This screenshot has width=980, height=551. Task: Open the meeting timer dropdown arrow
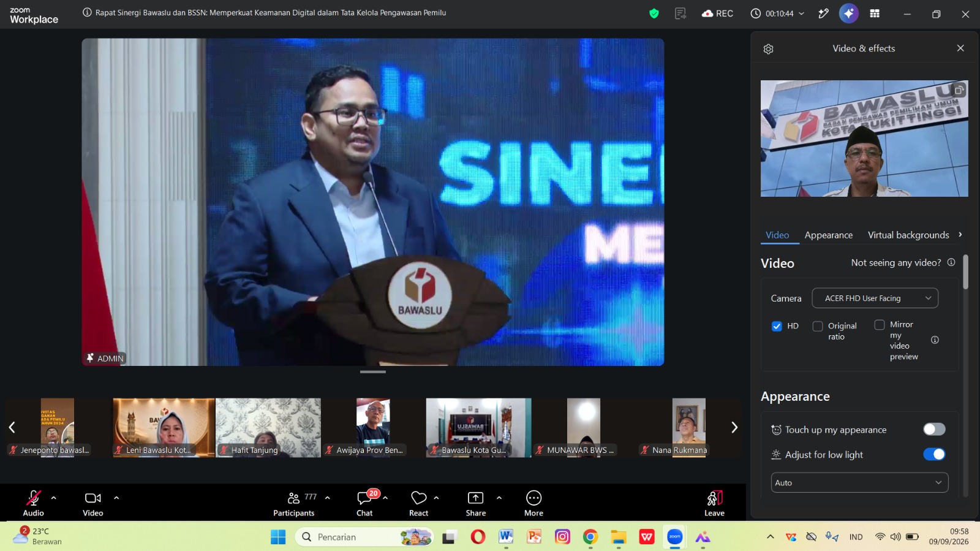pos(802,13)
